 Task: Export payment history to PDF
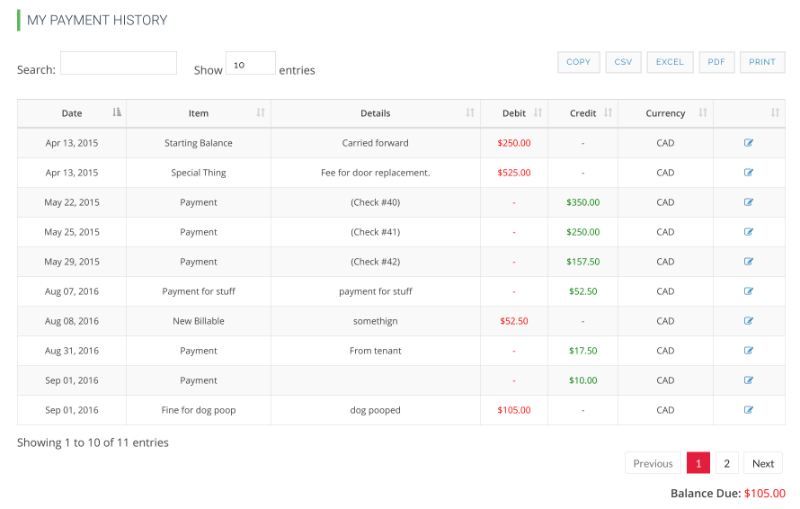click(x=716, y=62)
